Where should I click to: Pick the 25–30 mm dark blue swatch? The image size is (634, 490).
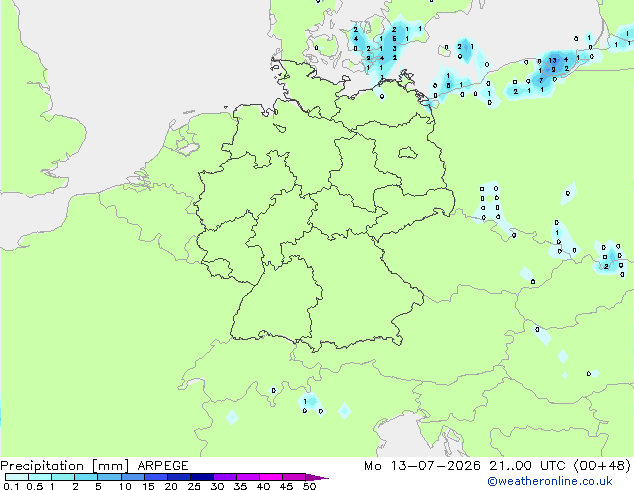(x=201, y=477)
